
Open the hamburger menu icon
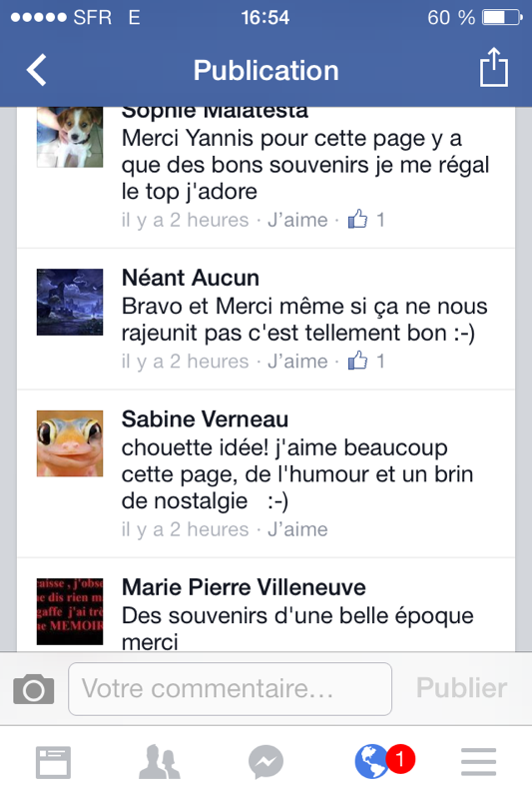(x=478, y=762)
